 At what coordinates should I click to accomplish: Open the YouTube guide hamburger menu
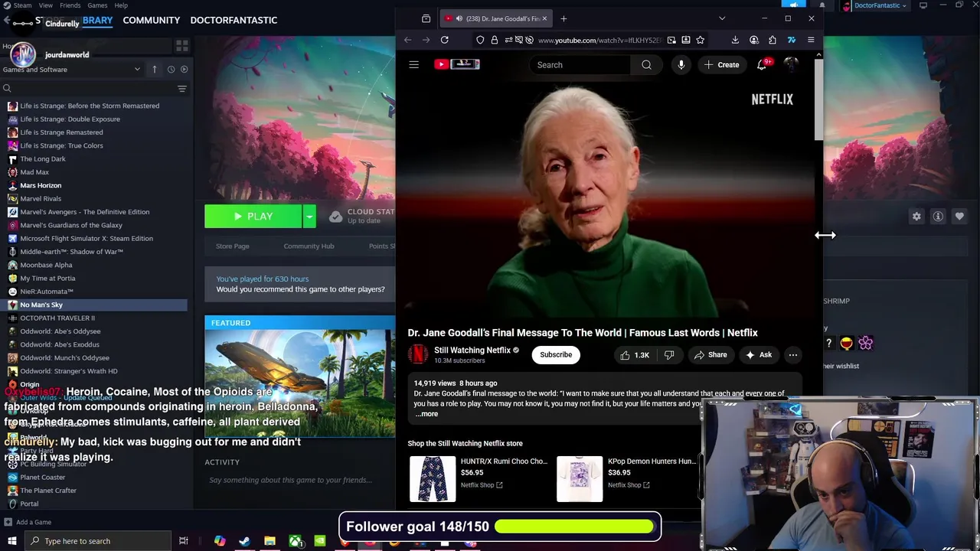coord(413,65)
